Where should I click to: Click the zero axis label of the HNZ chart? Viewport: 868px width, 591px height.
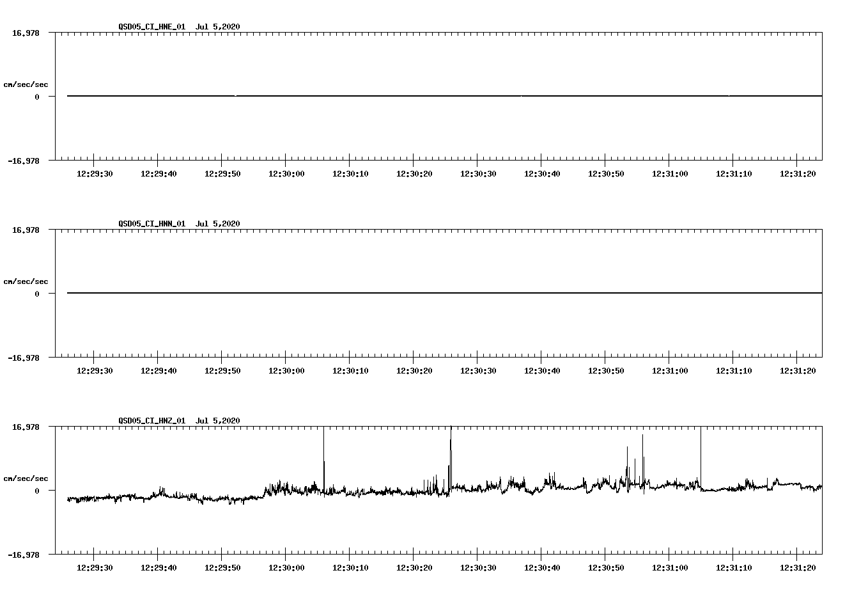(x=37, y=491)
